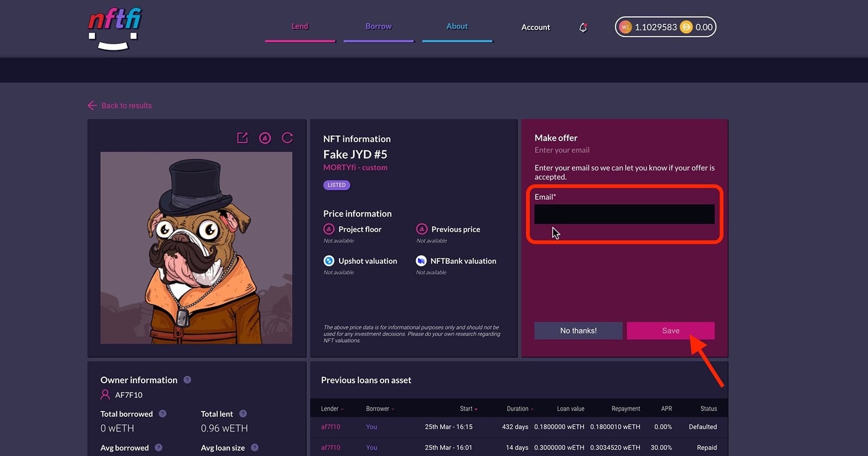Click the wallet balance pill

666,27
